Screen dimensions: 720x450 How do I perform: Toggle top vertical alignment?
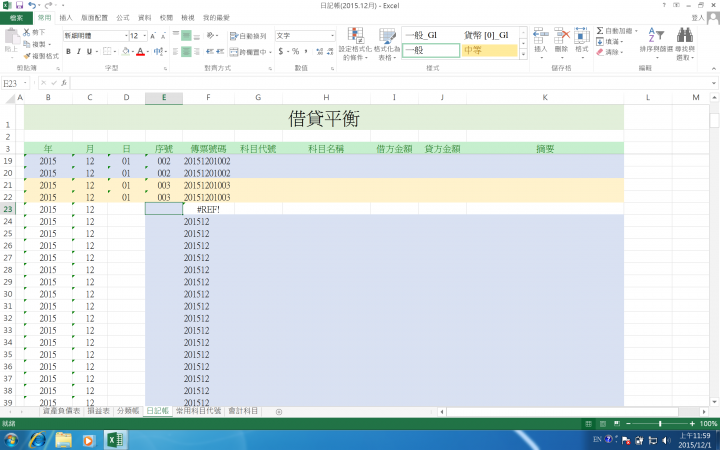click(176, 35)
